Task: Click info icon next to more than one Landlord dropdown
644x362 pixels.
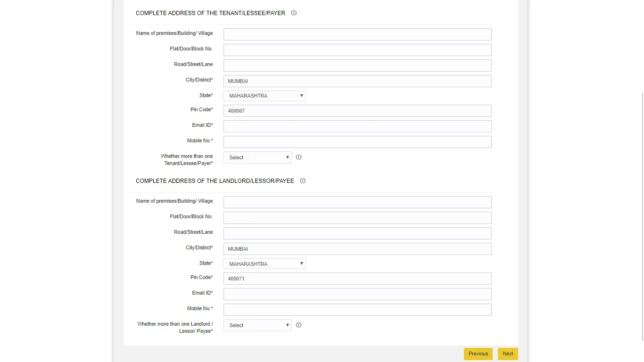Action: (x=298, y=325)
